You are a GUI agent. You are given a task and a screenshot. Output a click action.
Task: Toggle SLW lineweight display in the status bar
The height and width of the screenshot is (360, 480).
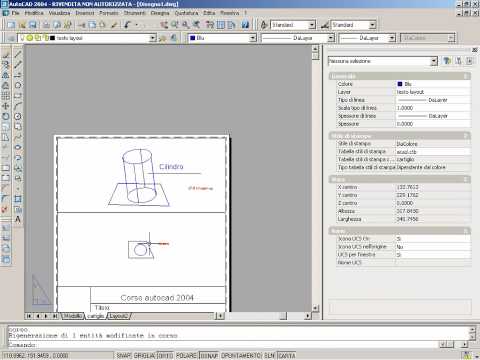(270, 356)
